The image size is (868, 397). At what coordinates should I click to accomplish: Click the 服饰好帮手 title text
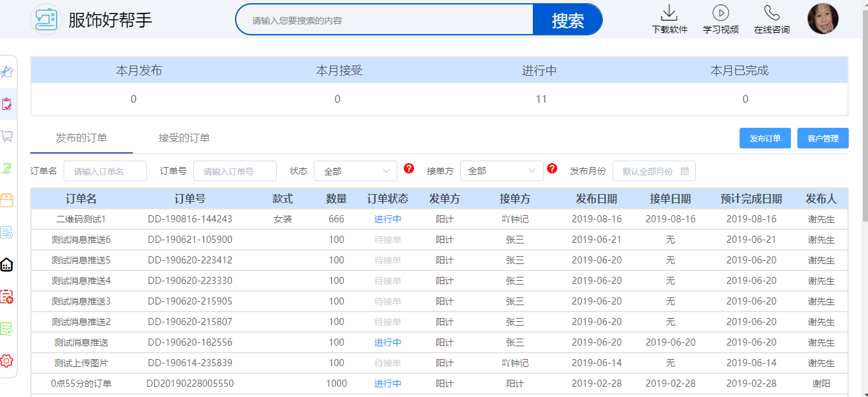pyautogui.click(x=110, y=20)
